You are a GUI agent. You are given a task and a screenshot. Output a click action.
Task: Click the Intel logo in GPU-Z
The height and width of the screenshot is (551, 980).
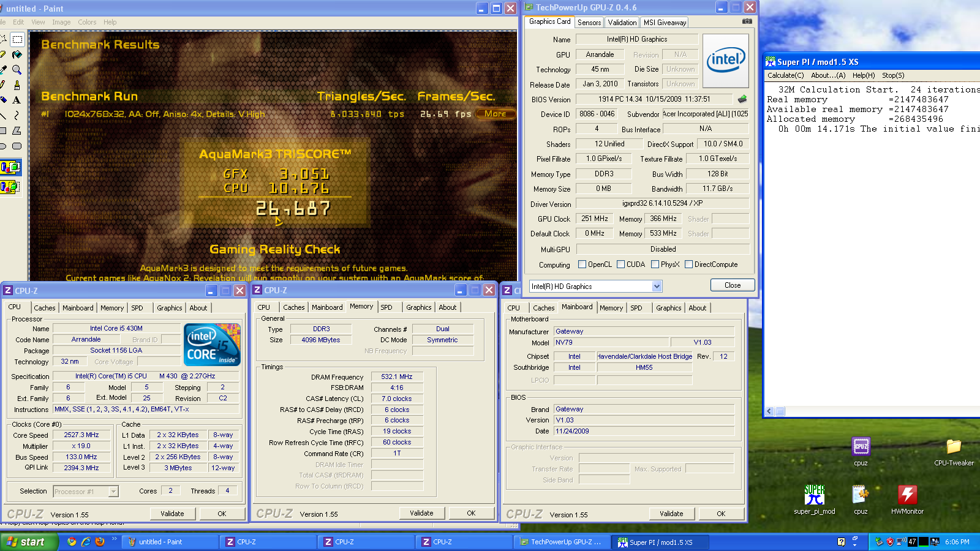[726, 61]
